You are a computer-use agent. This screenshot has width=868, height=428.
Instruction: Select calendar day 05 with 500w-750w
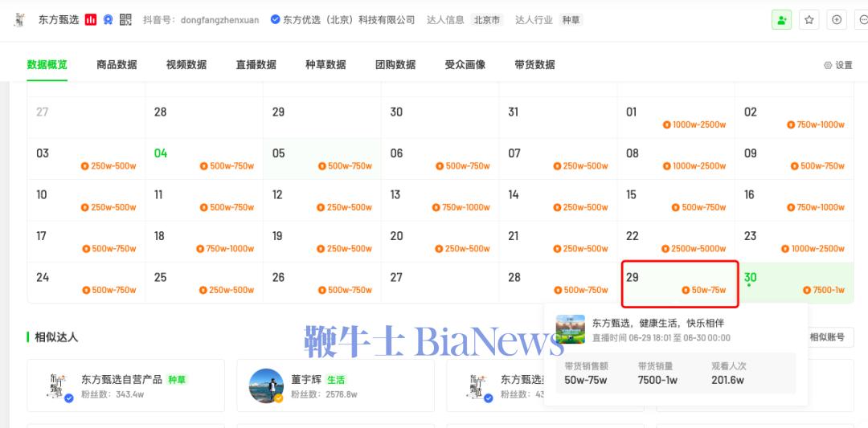[322, 159]
